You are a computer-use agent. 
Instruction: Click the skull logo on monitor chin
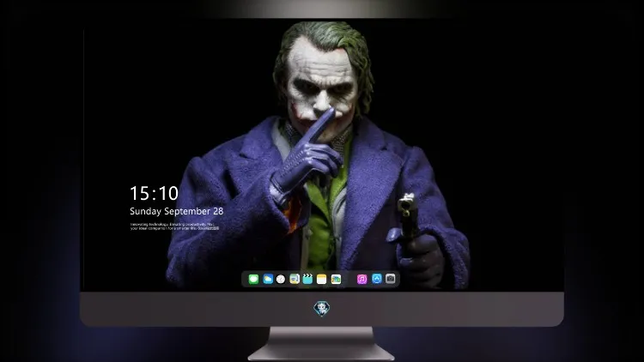coord(322,309)
